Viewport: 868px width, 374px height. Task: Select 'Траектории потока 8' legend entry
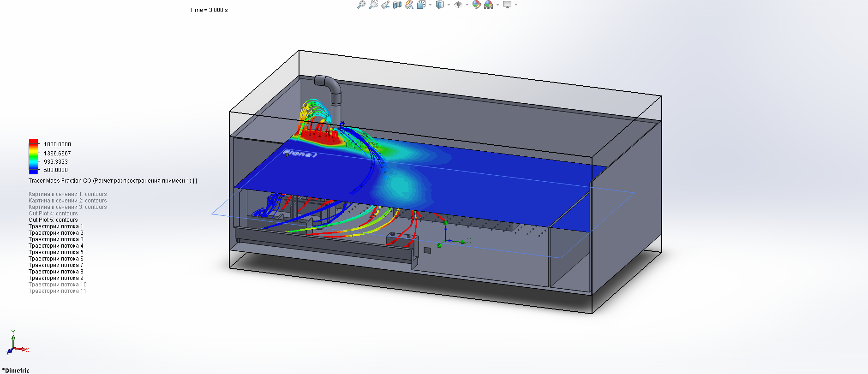point(56,272)
